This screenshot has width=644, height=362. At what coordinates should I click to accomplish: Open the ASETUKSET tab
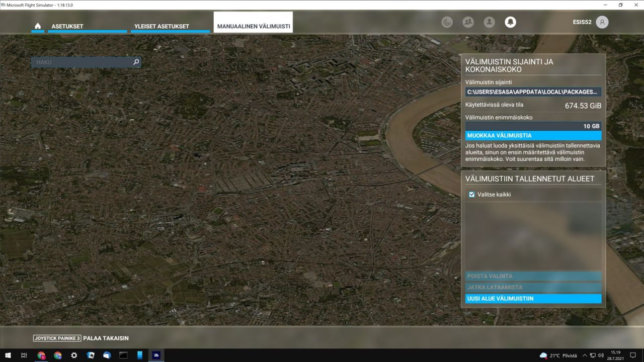point(88,26)
